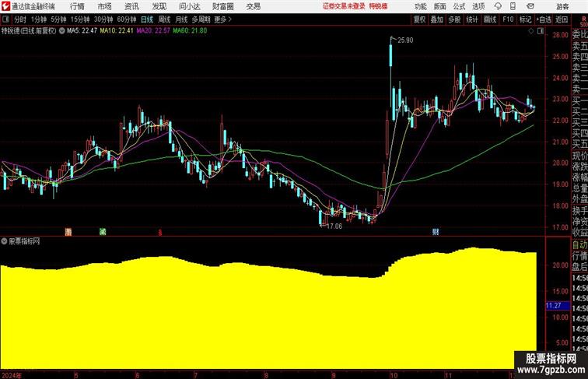Open the message envelope icon
588x379 pixels.
coord(530,6)
